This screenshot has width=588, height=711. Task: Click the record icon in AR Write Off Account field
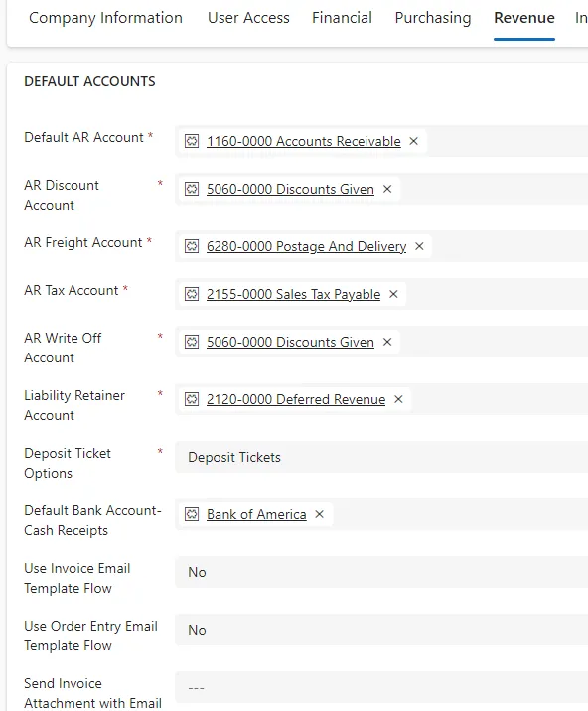192,342
